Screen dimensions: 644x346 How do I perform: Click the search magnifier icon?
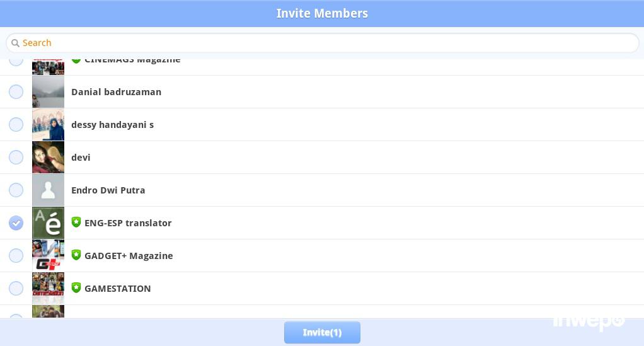[15, 43]
